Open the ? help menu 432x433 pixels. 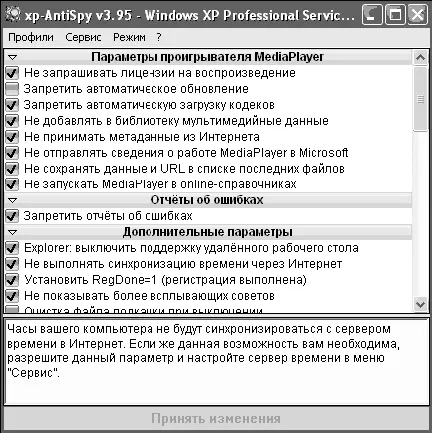pyautogui.click(x=159, y=37)
